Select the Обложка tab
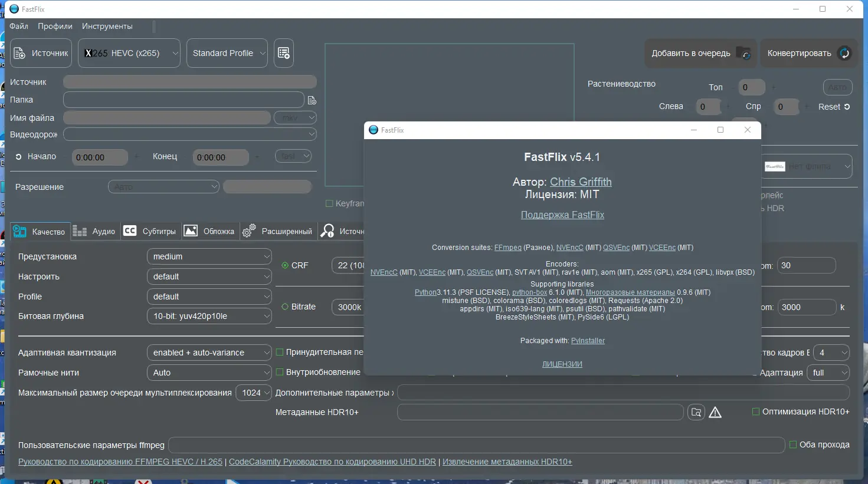Screen dimensions: 868x484 tap(209, 231)
